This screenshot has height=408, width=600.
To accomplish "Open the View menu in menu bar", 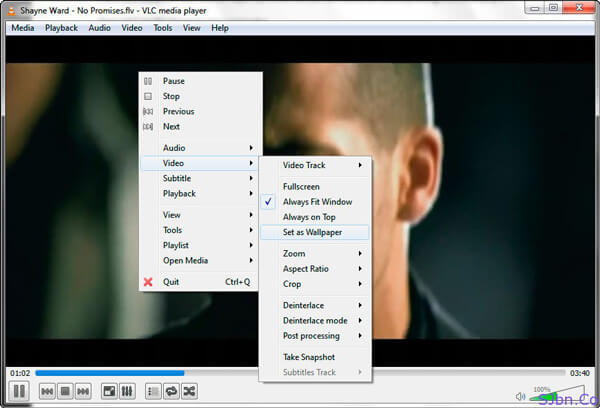I will 191,28.
